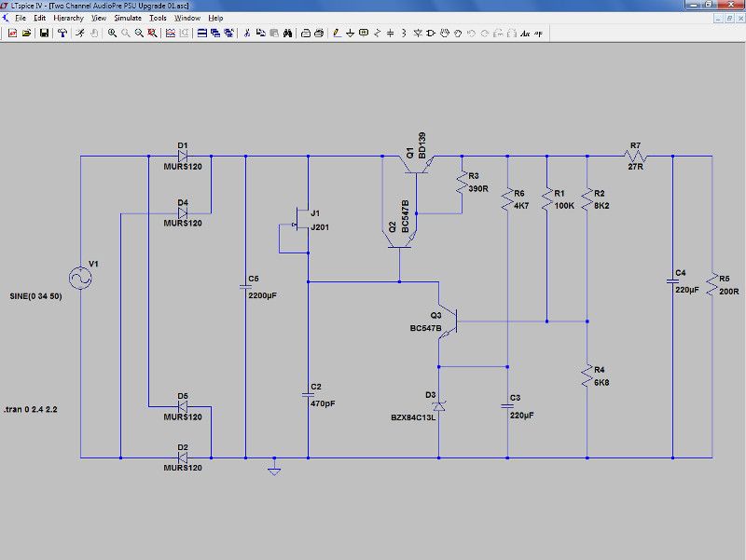746x560 pixels.
Task: Place a Diode from the toolbar
Action: (418, 34)
